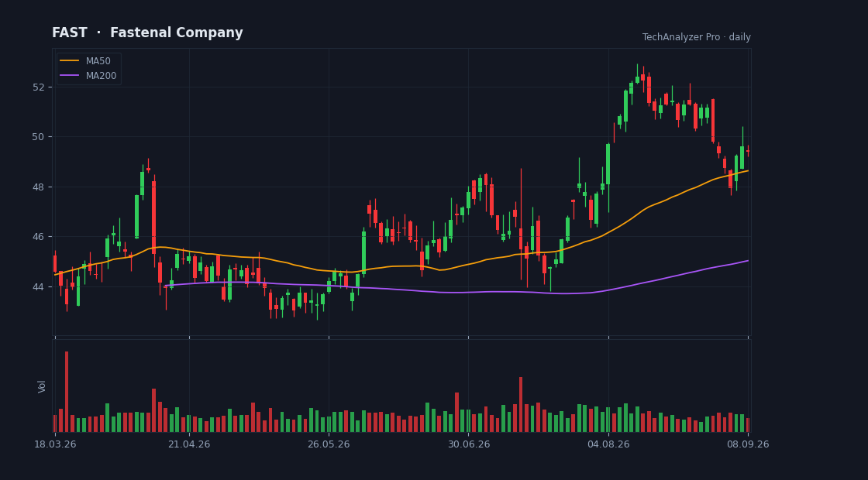Viewport: 868px width, 480px height.
Task: Click the orange MA50 legend line swatch
Action: click(x=70, y=61)
